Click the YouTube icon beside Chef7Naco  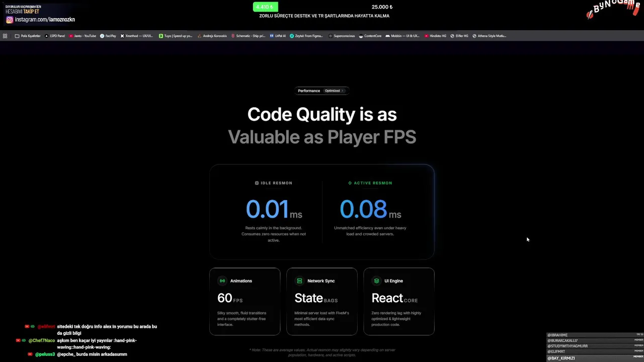tap(19, 340)
